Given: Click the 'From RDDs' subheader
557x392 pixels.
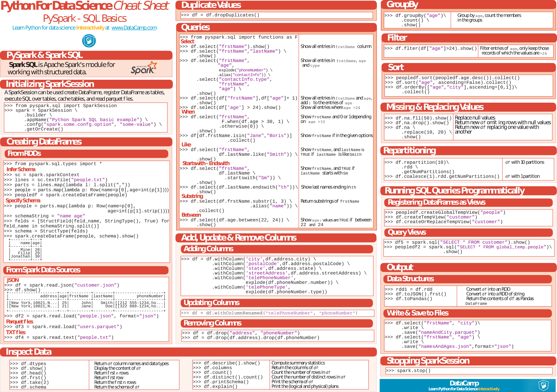Looking at the screenshot, I should coord(86,154).
